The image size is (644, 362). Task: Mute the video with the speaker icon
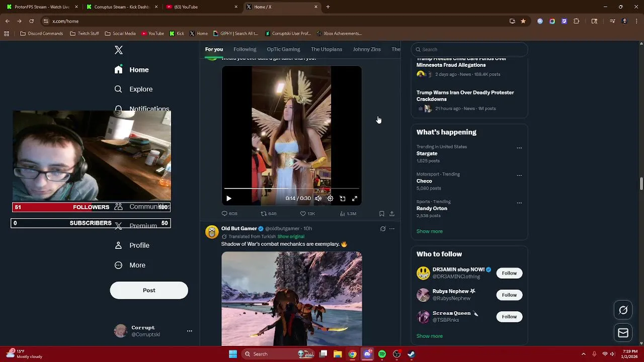(318, 199)
